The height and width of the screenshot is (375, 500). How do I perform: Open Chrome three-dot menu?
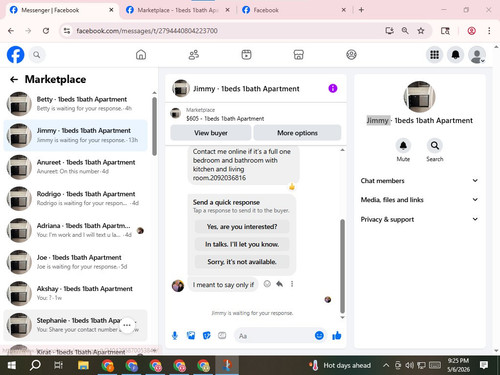pyautogui.click(x=489, y=31)
